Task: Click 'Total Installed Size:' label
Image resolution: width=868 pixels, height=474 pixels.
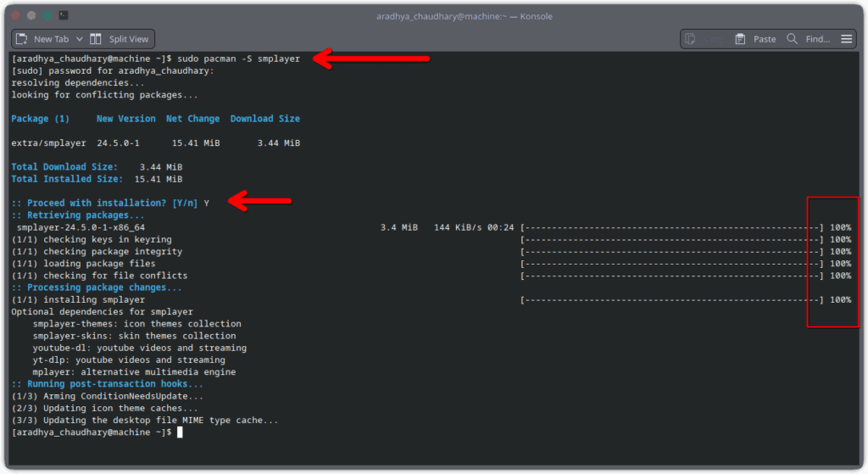Action: (67, 180)
